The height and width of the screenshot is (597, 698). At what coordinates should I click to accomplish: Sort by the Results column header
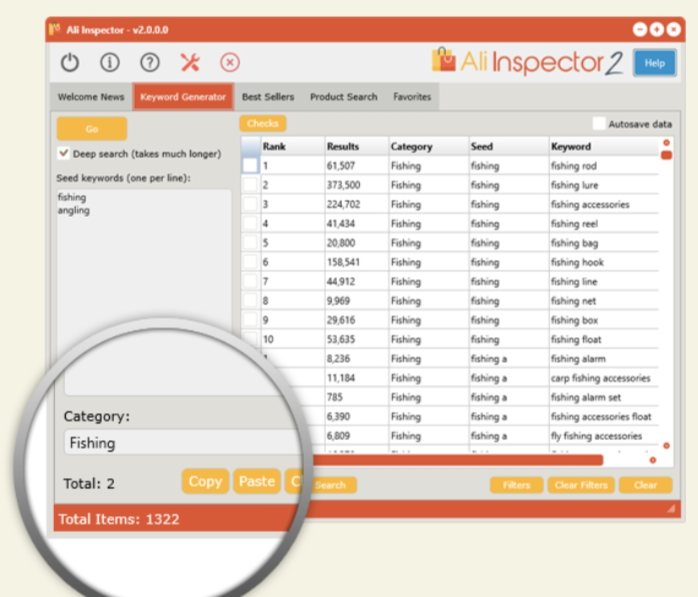coord(357,146)
